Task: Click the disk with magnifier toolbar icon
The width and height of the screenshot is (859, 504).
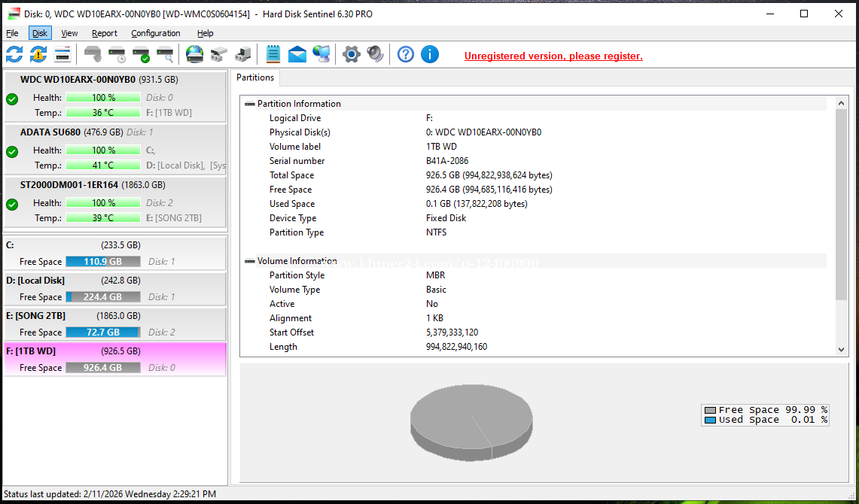Action: pyautogui.click(x=165, y=54)
